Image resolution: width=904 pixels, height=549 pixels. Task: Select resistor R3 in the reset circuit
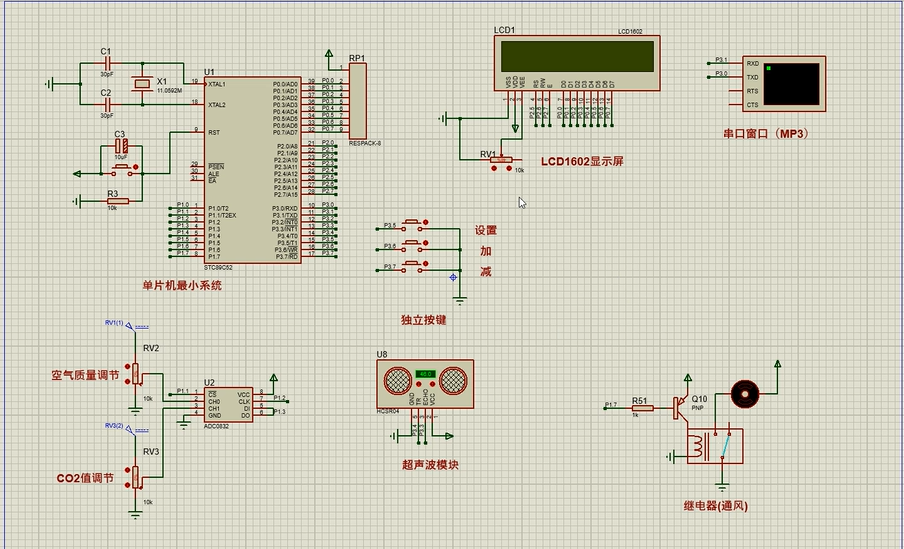tap(117, 201)
